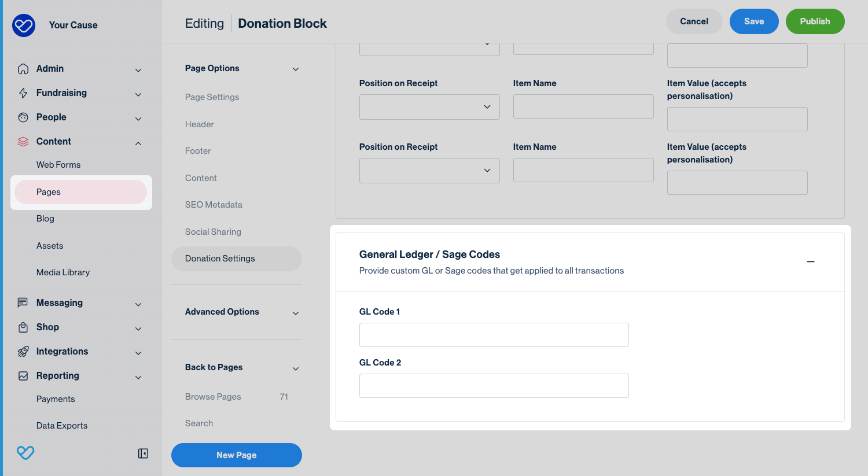
Task: Click the Messaging chat icon
Action: 23,302
